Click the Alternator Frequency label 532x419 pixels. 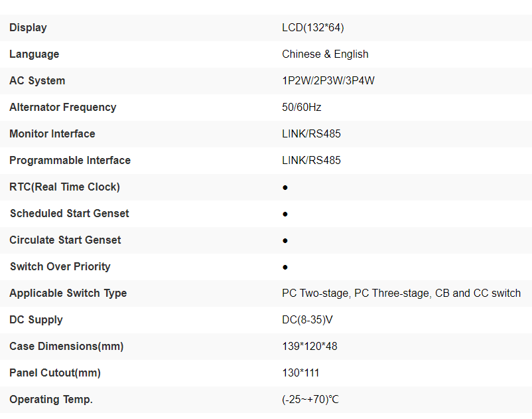[x=62, y=108]
